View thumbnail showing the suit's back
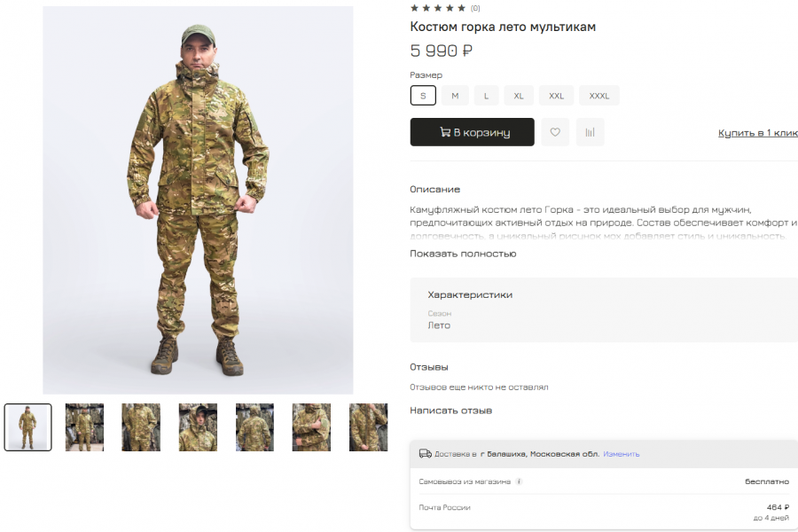Screen dimensions: 798x532 pos(254,427)
